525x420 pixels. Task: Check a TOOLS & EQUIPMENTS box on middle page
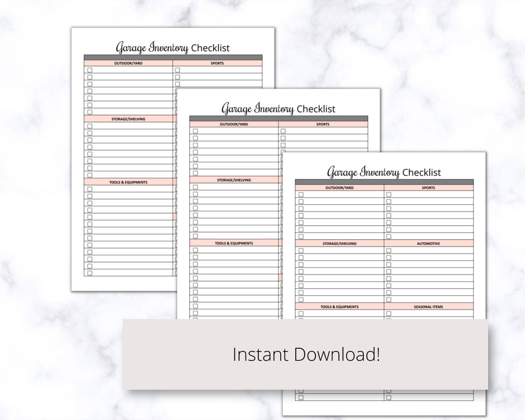[x=196, y=250]
